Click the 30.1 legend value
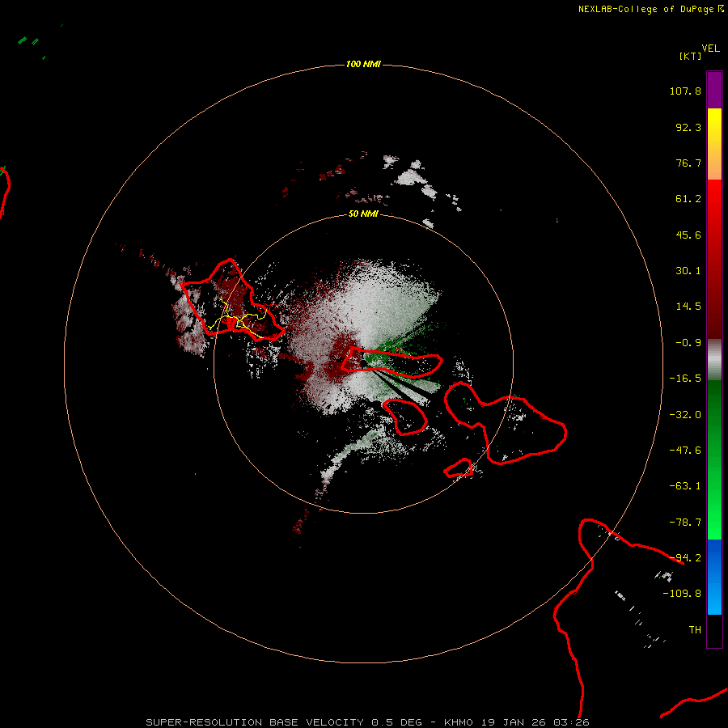The width and height of the screenshot is (728, 728). click(x=688, y=271)
